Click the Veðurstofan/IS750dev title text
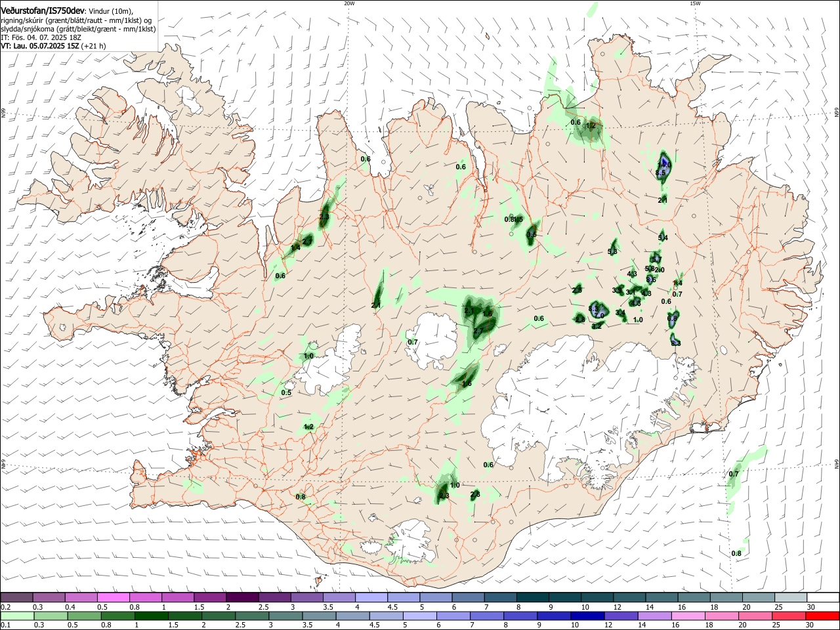This screenshot has height=630, width=840. point(43,11)
